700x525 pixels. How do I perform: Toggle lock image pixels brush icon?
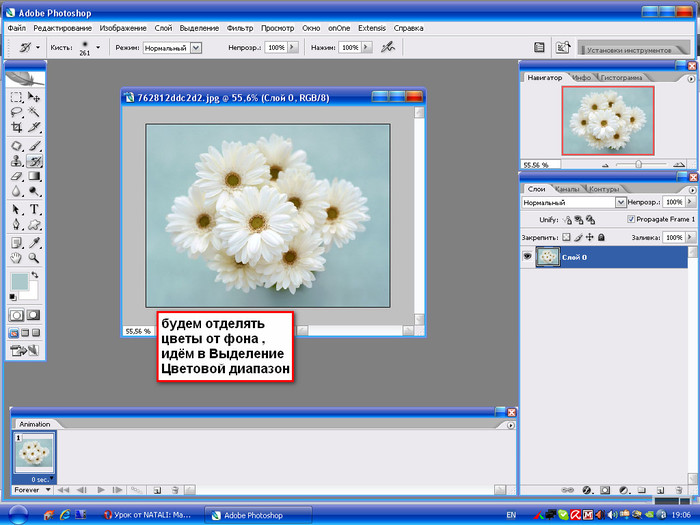(x=578, y=238)
